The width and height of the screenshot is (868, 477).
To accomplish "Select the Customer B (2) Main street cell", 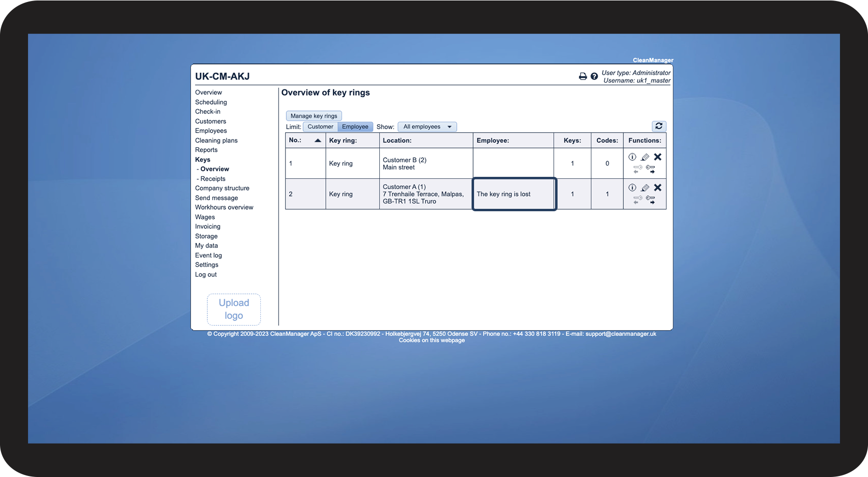I will (426, 164).
